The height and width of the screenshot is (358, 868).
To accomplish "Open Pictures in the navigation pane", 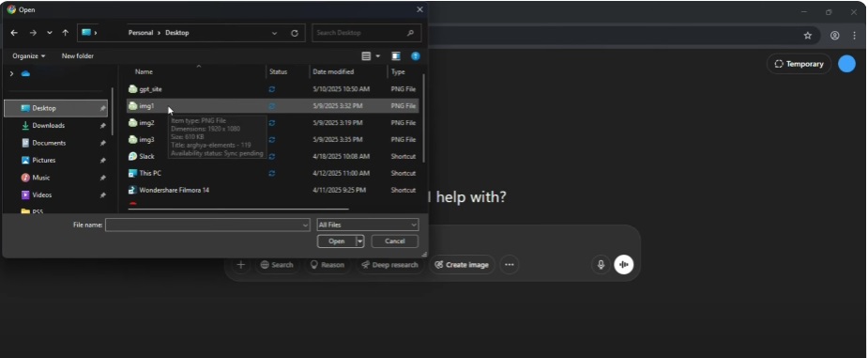I will 44,160.
